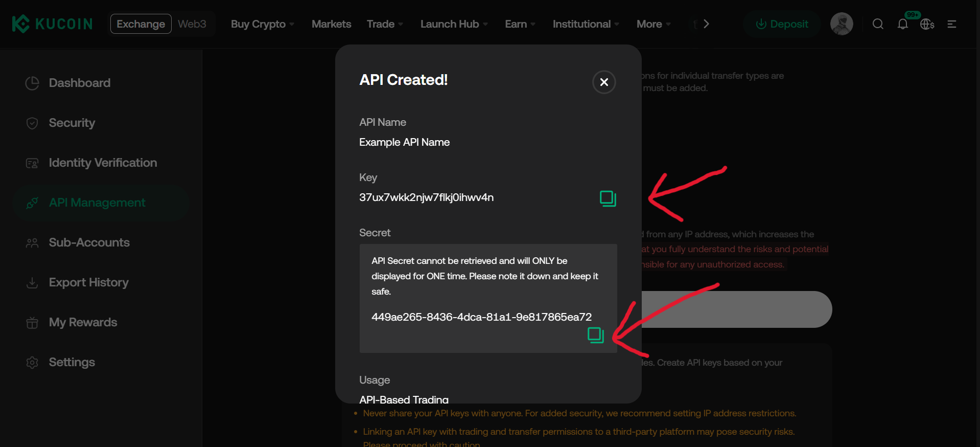The width and height of the screenshot is (980, 447).
Task: Click the API Management plug icon
Action: [32, 203]
